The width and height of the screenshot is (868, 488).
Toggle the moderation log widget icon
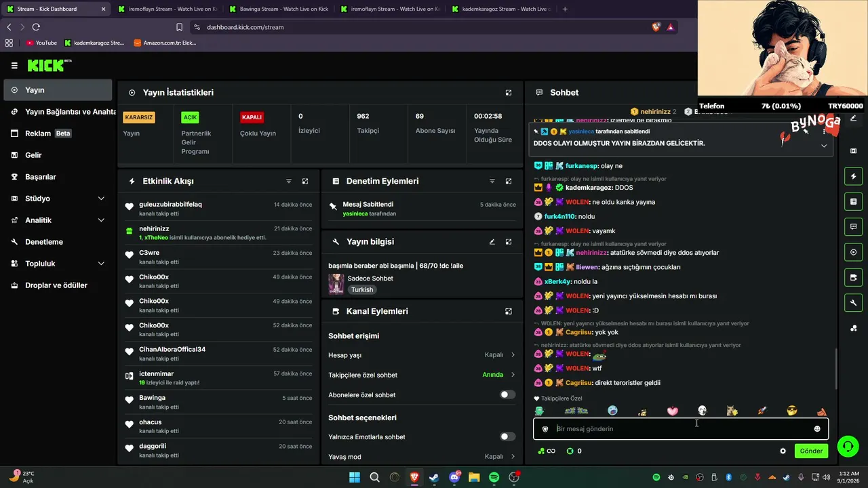coord(853,201)
